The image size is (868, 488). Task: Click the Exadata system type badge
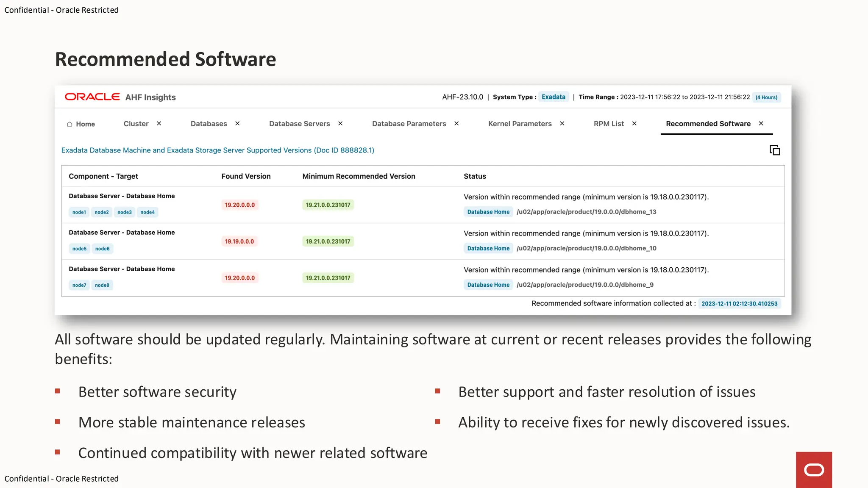click(554, 97)
